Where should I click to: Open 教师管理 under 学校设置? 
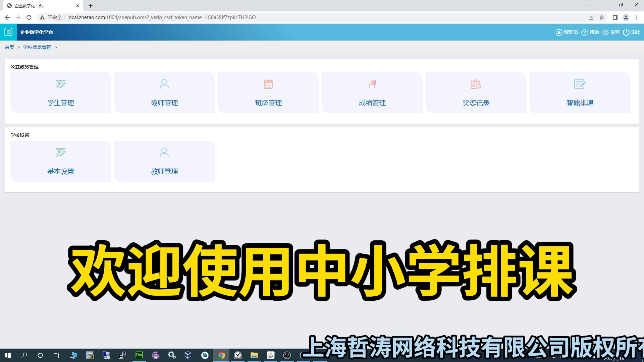click(164, 153)
